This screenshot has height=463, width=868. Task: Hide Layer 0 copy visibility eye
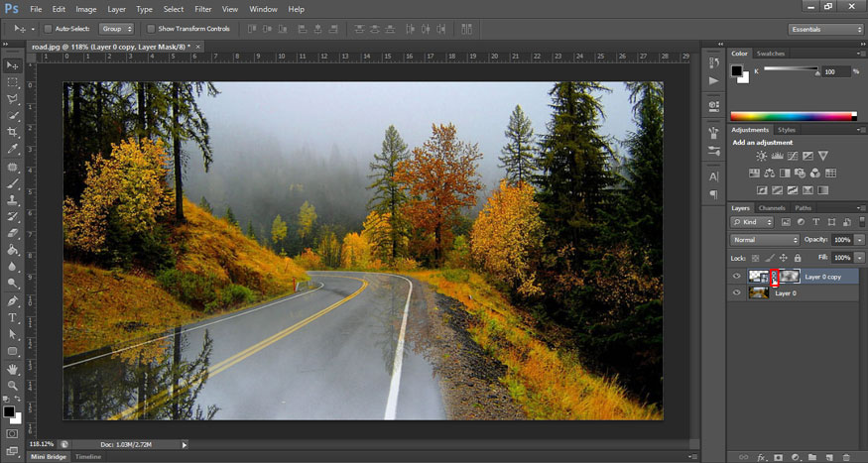click(x=736, y=277)
